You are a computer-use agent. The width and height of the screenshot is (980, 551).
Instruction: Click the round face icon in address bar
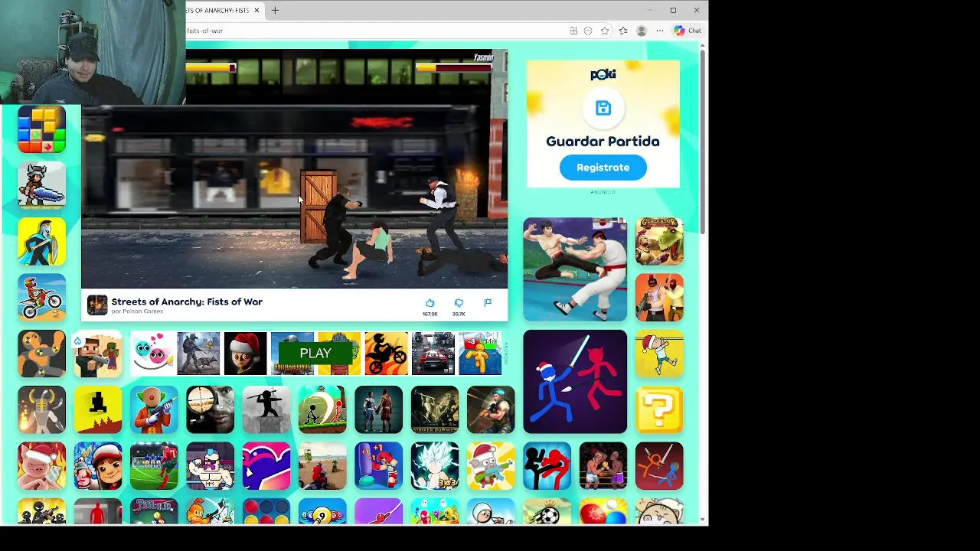click(x=588, y=31)
